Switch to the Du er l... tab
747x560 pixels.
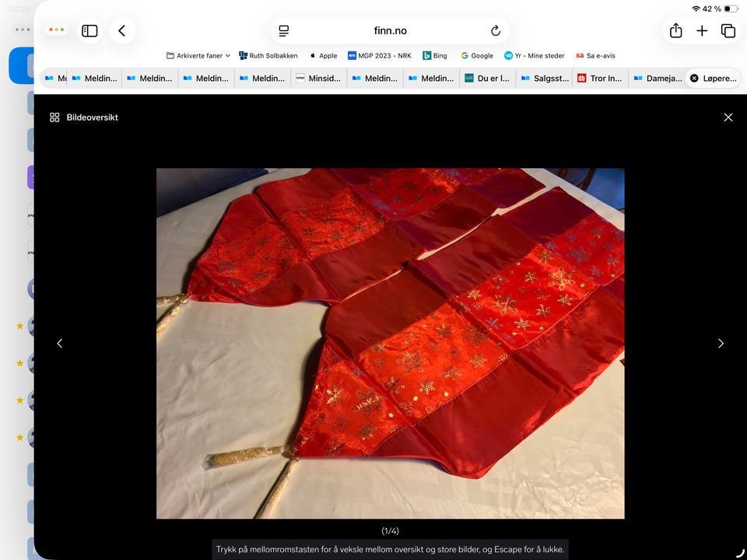[x=488, y=78]
